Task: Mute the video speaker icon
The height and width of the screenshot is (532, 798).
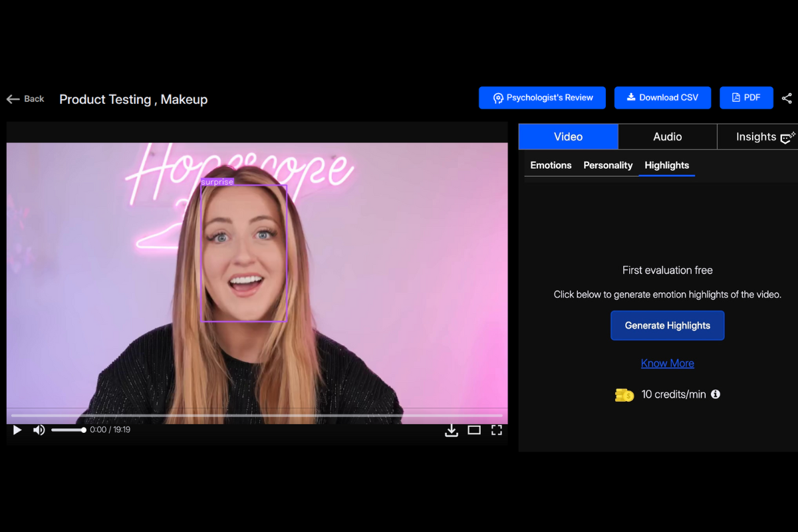Action: [39, 430]
